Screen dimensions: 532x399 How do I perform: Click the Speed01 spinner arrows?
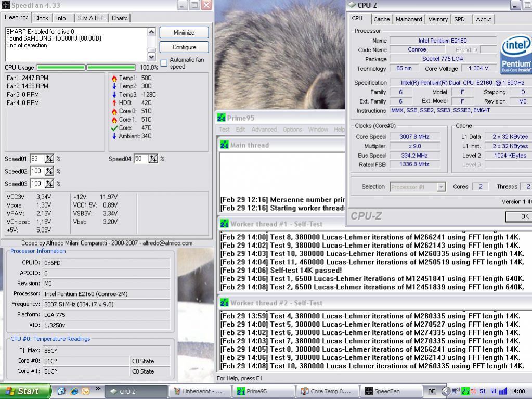49,159
